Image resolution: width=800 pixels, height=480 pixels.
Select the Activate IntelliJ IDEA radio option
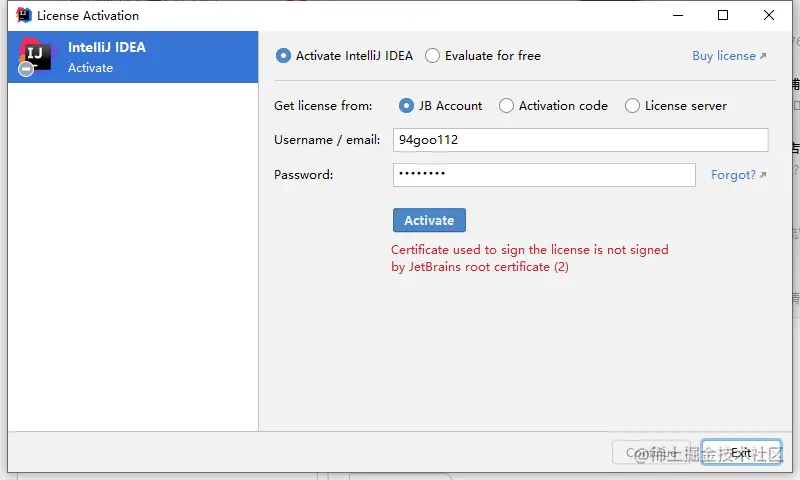coord(283,56)
